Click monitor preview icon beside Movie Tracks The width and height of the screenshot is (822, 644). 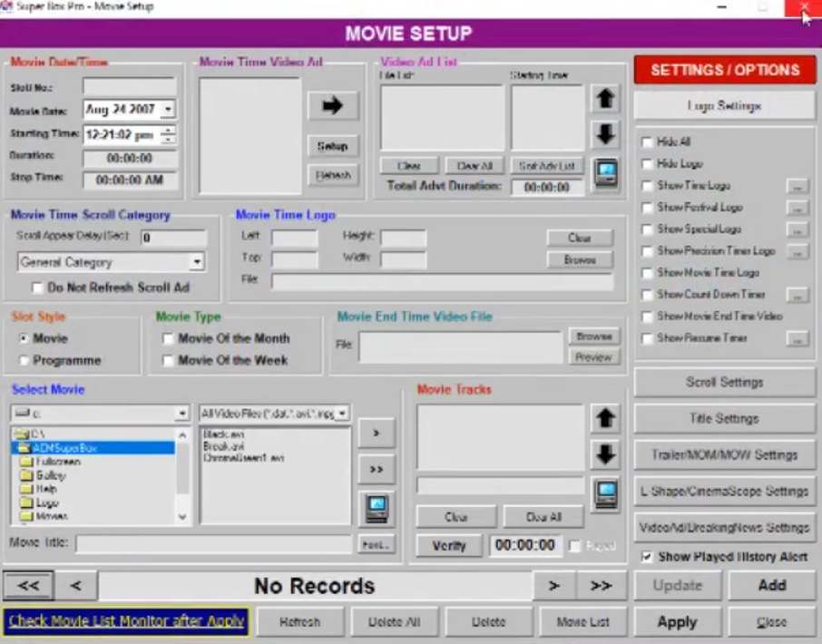tap(605, 493)
